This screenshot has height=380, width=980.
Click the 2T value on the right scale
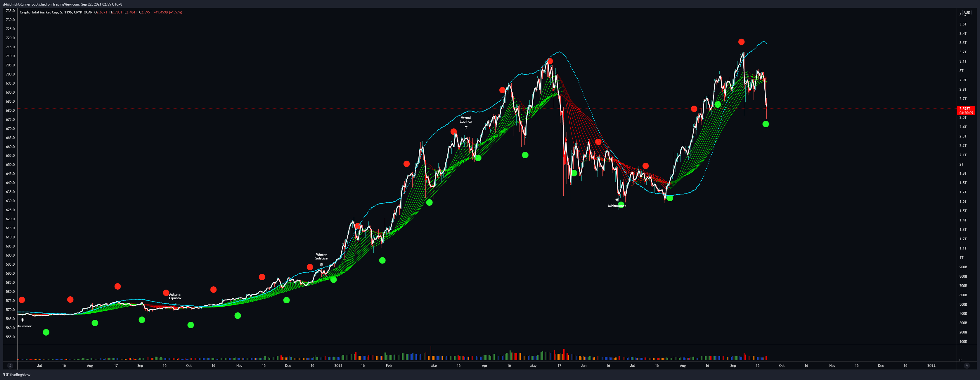[x=961, y=164]
